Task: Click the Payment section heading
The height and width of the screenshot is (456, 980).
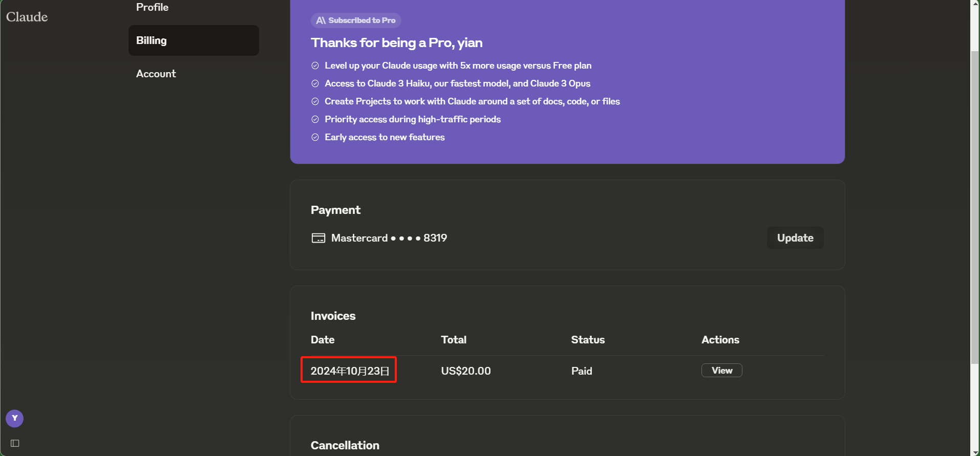Action: point(335,210)
